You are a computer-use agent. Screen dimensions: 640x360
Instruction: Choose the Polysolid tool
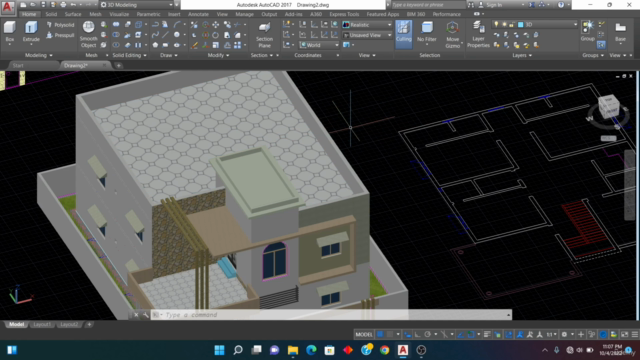[x=60, y=25]
